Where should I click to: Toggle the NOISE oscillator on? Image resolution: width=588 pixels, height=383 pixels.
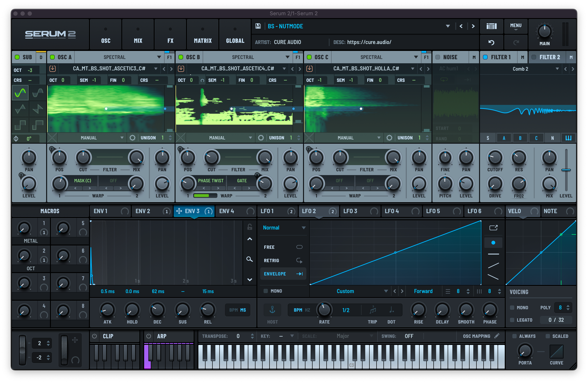pos(437,57)
